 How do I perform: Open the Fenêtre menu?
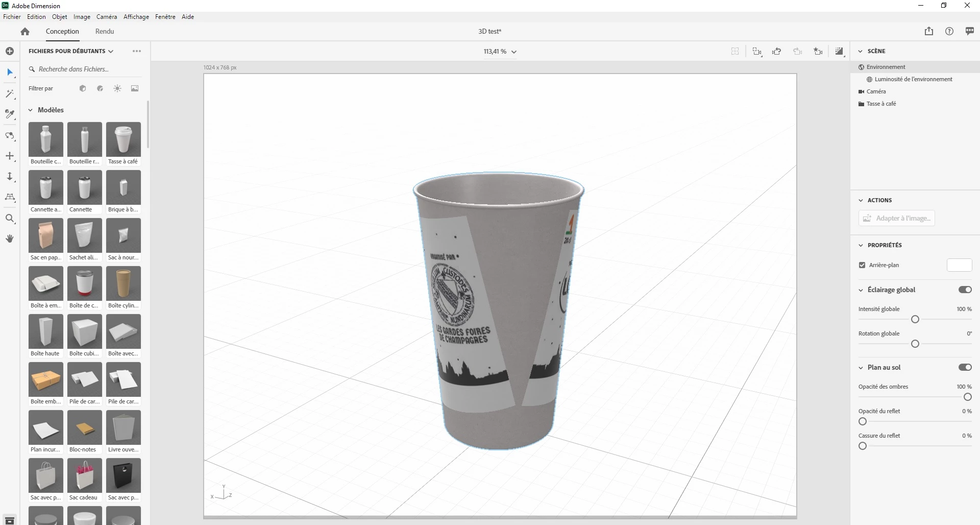[x=165, y=17]
